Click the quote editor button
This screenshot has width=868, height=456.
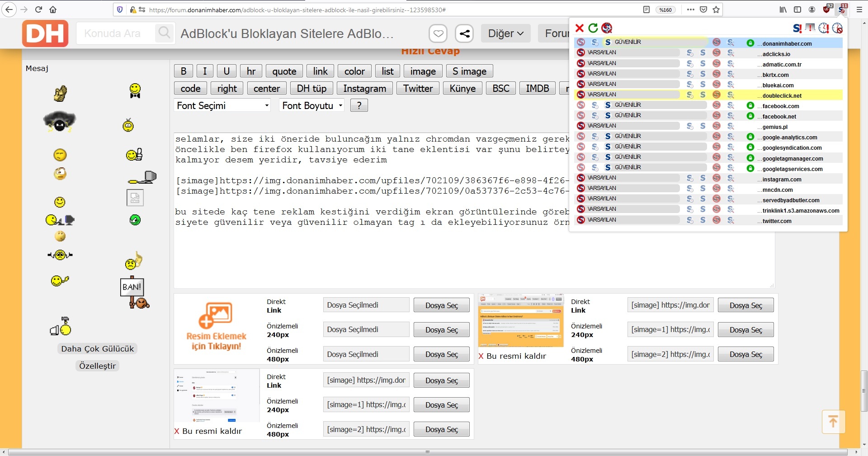point(284,71)
